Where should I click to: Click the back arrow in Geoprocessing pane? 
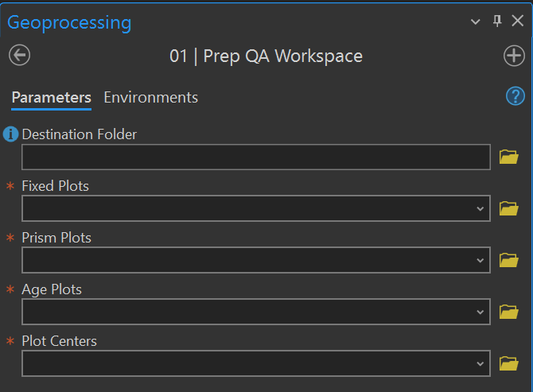coord(19,56)
